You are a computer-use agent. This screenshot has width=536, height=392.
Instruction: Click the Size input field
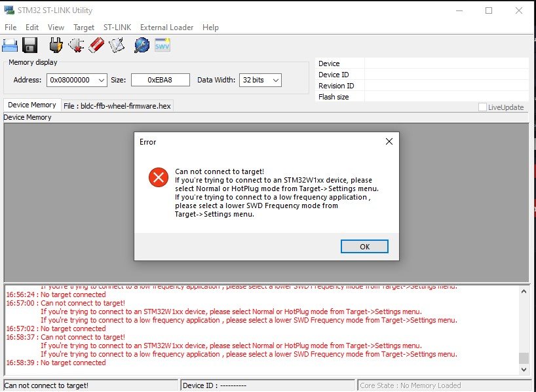click(x=160, y=80)
